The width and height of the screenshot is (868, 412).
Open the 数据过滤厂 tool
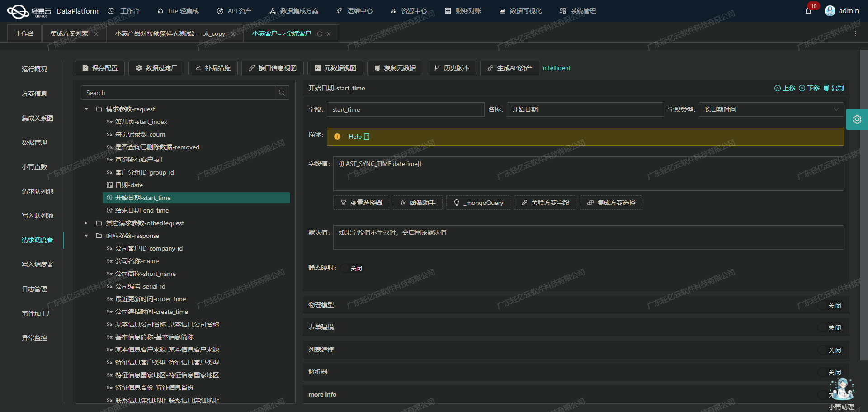[156, 68]
